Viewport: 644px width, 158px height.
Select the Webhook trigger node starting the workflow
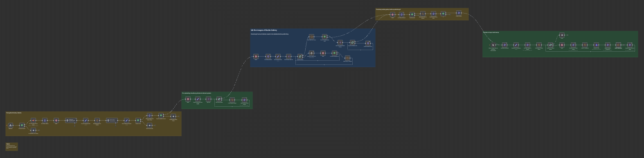pos(11,125)
